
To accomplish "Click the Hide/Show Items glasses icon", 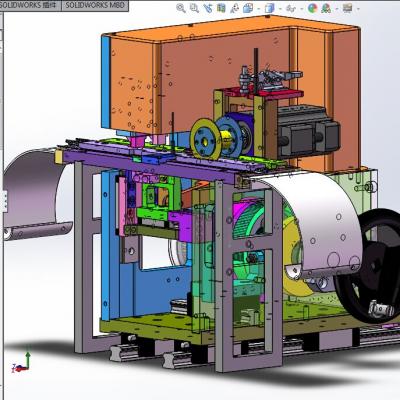I will [291, 8].
